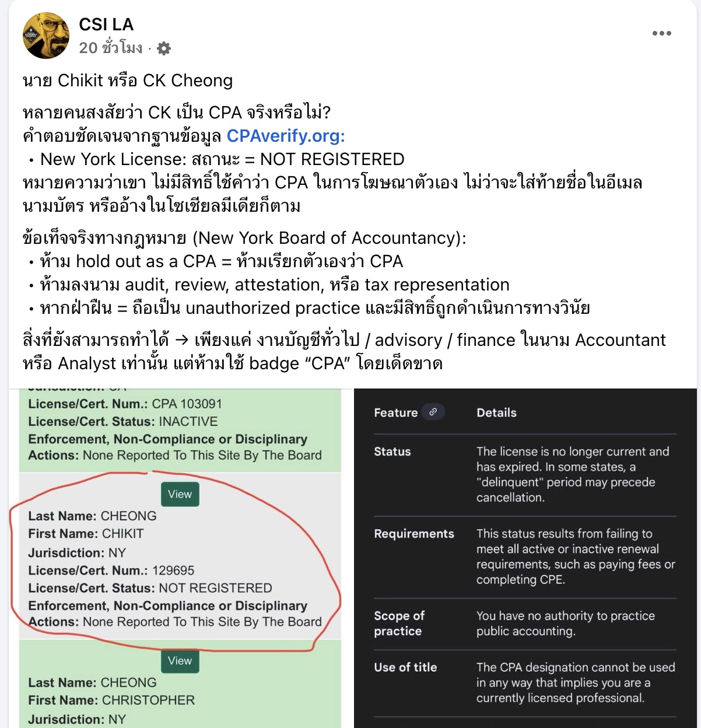Open the post timestamp showing 20 hours
701x728 pixels.
[111, 48]
